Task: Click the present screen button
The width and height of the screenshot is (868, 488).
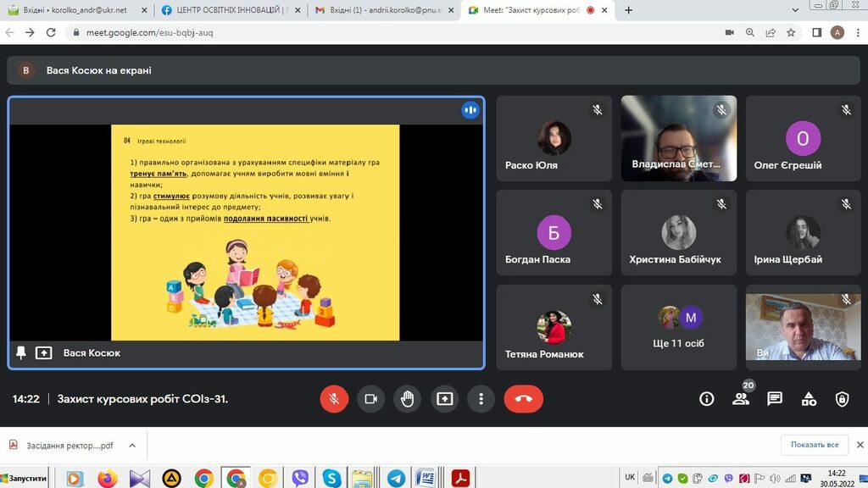Action: coord(444,399)
